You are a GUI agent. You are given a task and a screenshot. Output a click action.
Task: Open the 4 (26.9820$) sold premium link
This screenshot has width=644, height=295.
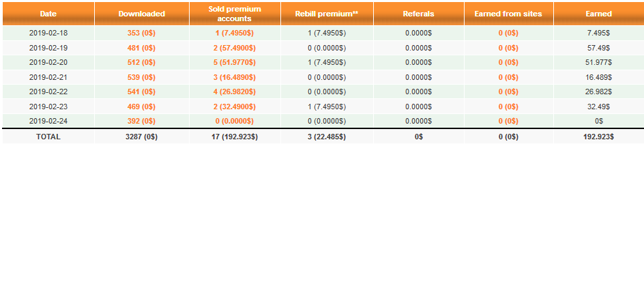coord(235,92)
